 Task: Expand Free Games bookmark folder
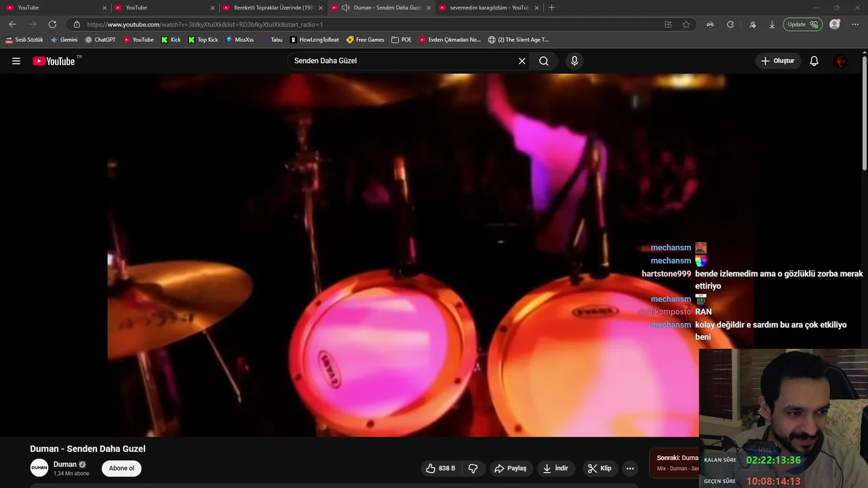tap(366, 40)
